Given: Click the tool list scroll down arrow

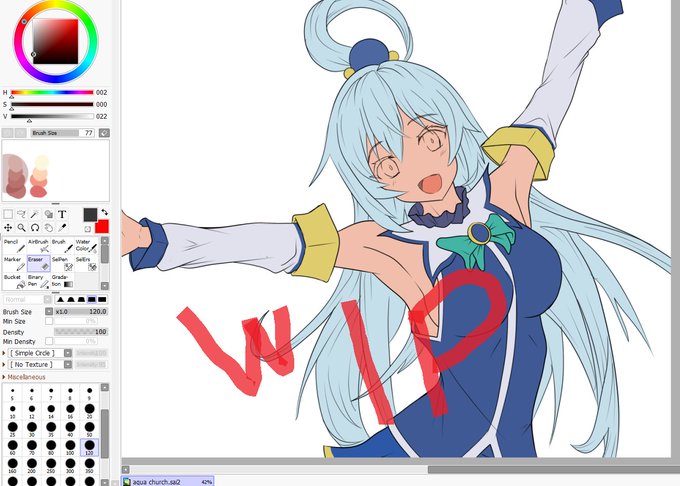Looking at the screenshot, I should coord(105,286).
